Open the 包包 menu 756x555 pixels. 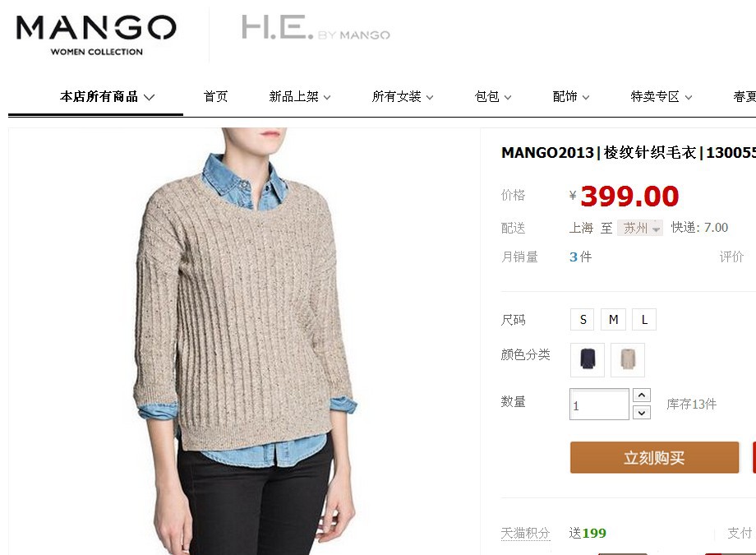point(493,97)
